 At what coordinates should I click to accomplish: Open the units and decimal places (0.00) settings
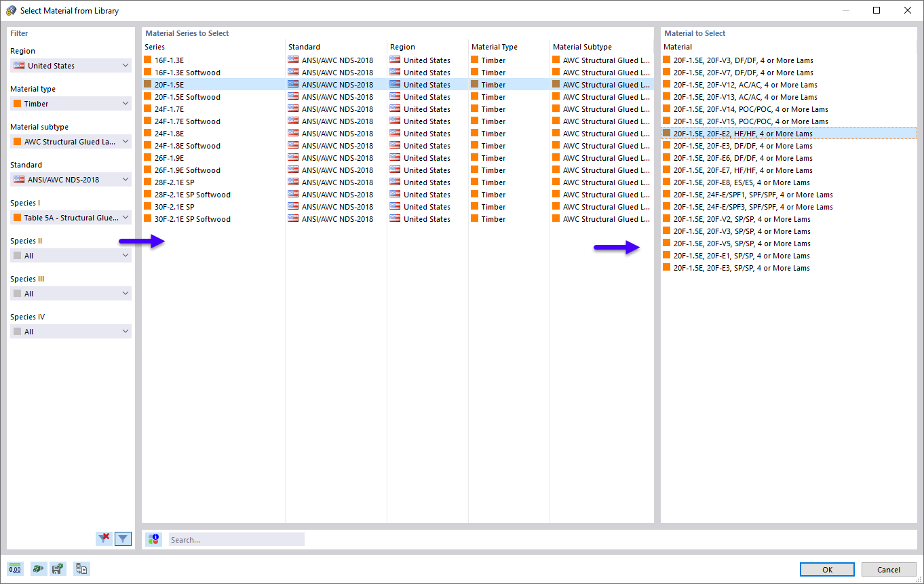coord(15,568)
